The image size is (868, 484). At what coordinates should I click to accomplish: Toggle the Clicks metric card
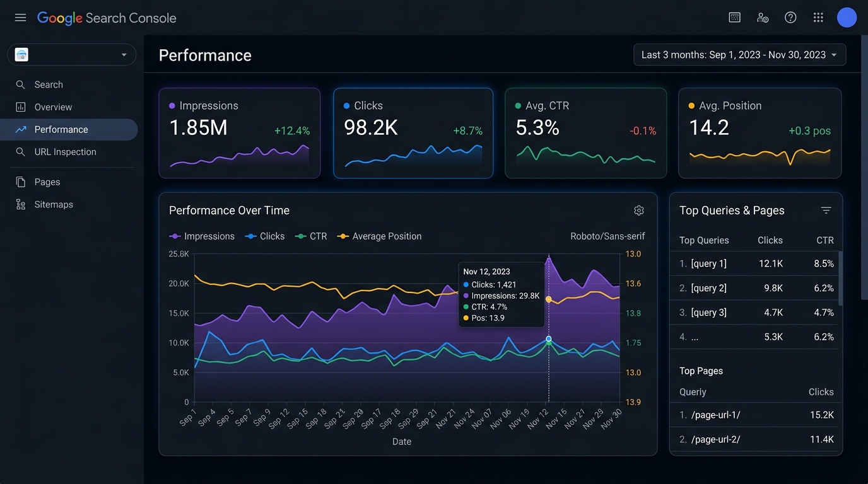[x=413, y=133]
